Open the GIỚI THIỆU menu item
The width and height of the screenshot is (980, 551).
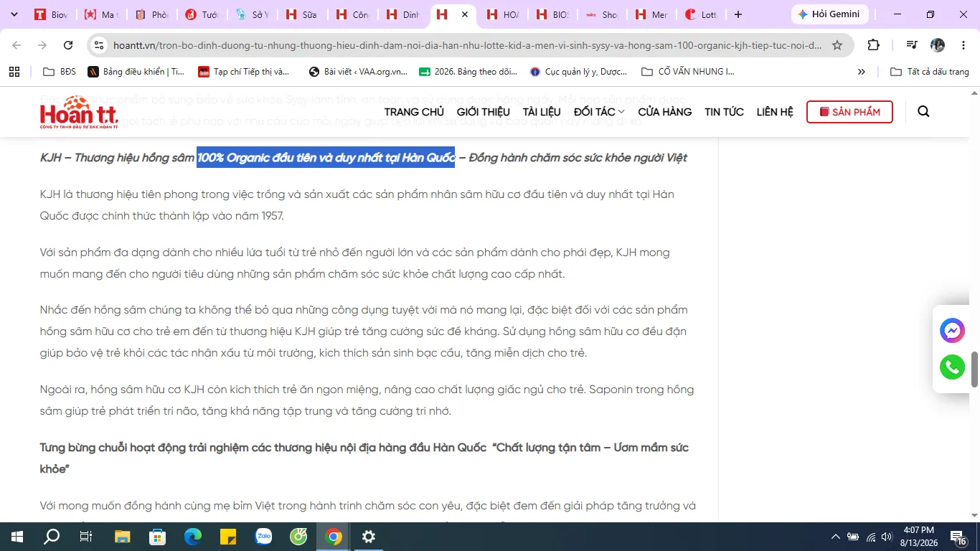tap(484, 112)
